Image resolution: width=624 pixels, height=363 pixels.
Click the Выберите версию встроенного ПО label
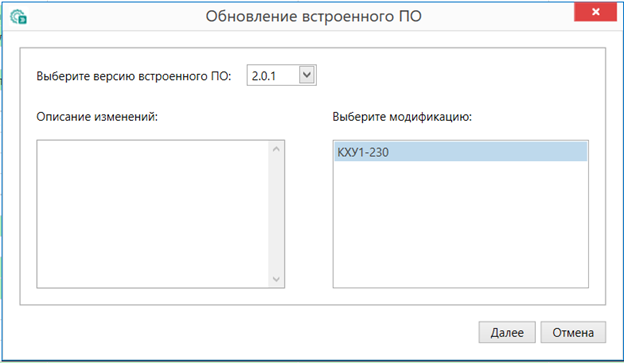[x=134, y=76]
